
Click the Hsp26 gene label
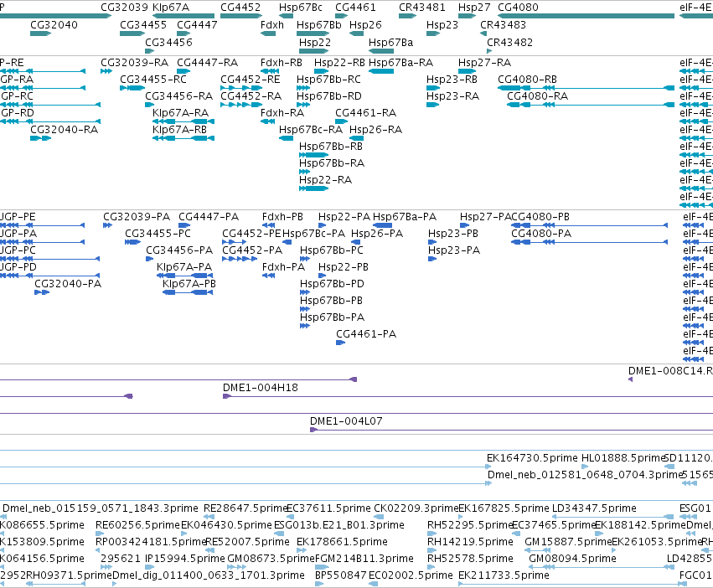pos(365,24)
